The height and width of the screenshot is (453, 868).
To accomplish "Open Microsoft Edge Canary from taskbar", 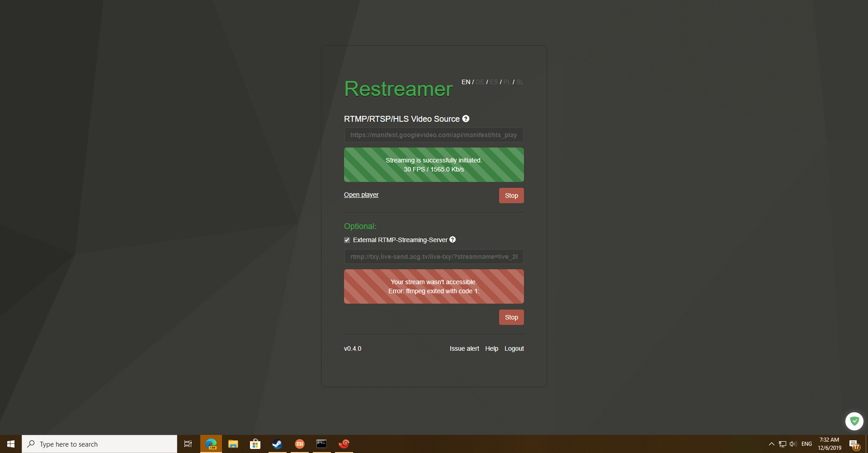I will click(211, 444).
